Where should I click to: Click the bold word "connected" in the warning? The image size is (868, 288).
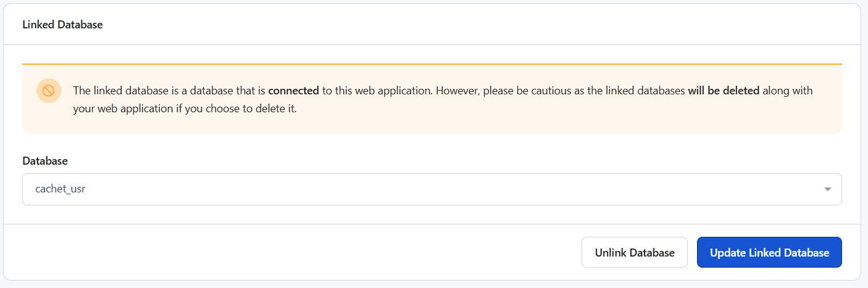(293, 91)
